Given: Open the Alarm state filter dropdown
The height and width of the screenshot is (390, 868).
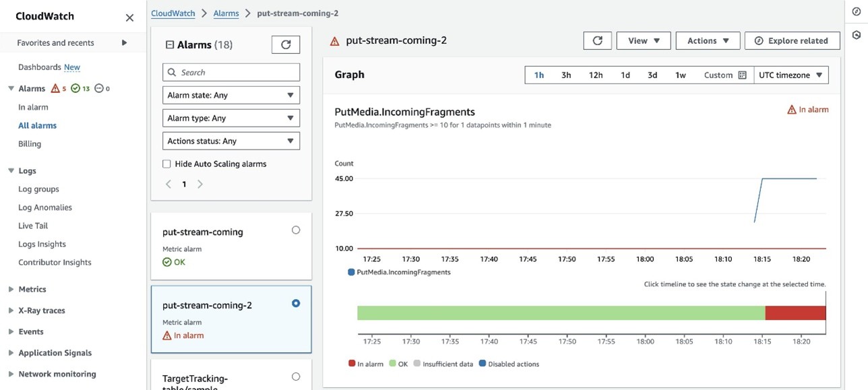Looking at the screenshot, I should pos(231,96).
